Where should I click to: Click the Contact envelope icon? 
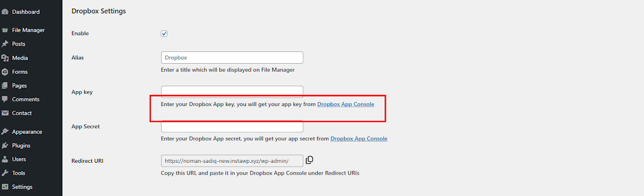point(5,113)
